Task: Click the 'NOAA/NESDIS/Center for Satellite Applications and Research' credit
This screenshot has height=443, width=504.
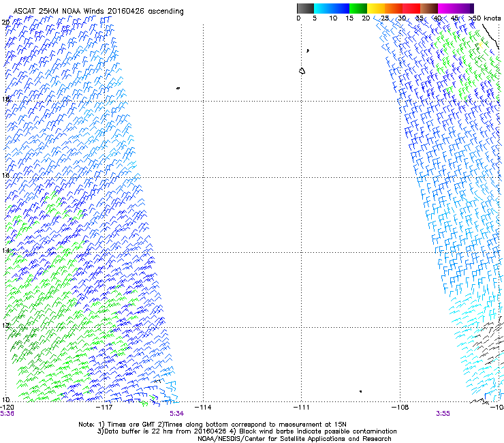Action: [294, 439]
